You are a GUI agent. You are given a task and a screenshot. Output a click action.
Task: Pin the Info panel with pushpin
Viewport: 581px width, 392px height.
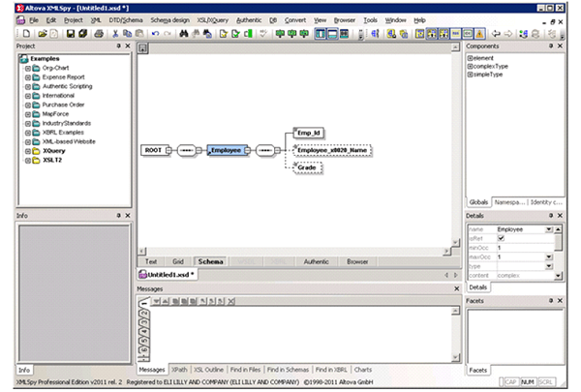(x=118, y=215)
